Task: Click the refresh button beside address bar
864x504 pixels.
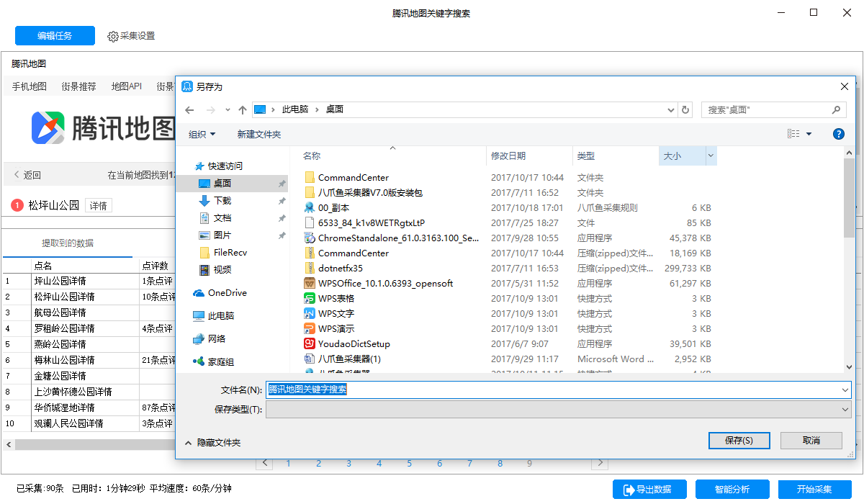Action: [x=685, y=110]
